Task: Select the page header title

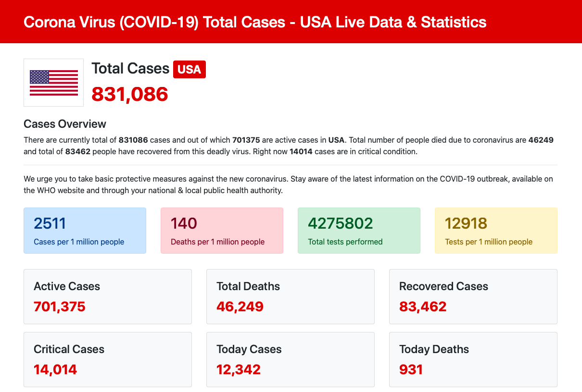Action: coord(255,22)
